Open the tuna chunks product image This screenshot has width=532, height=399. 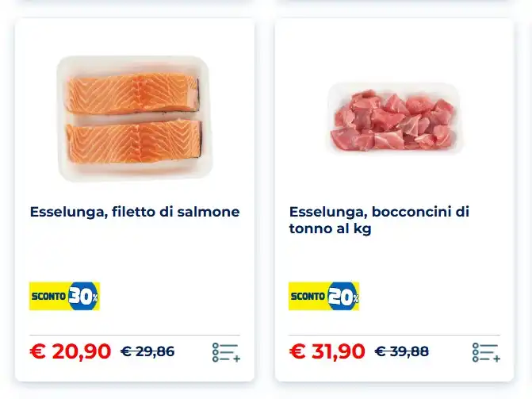click(x=394, y=118)
